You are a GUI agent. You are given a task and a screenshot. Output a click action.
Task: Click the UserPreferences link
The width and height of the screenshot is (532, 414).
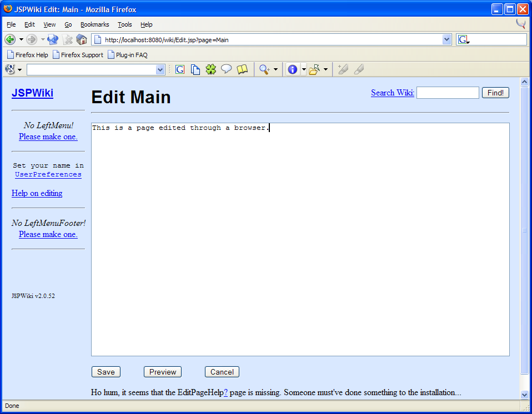48,174
